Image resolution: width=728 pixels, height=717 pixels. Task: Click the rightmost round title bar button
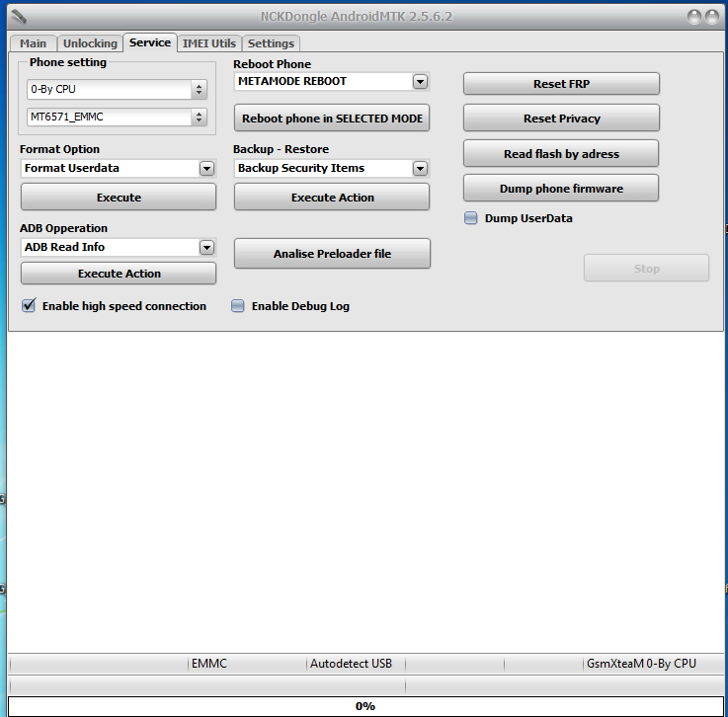point(712,17)
